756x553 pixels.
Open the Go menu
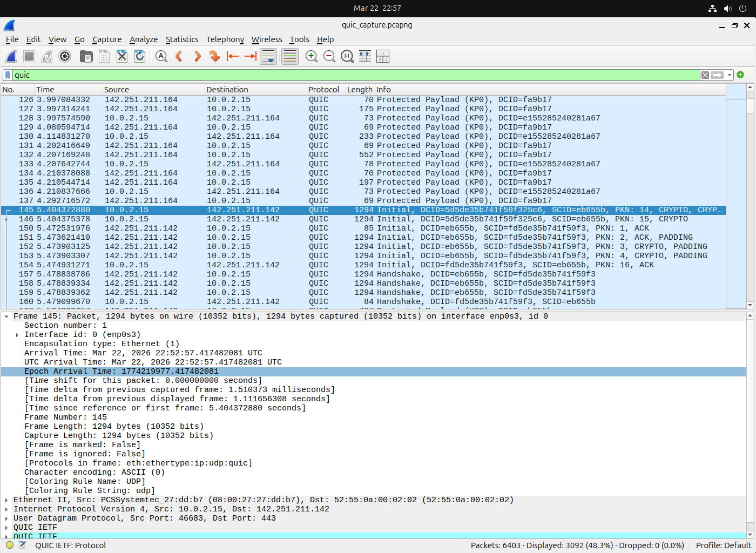click(x=79, y=39)
